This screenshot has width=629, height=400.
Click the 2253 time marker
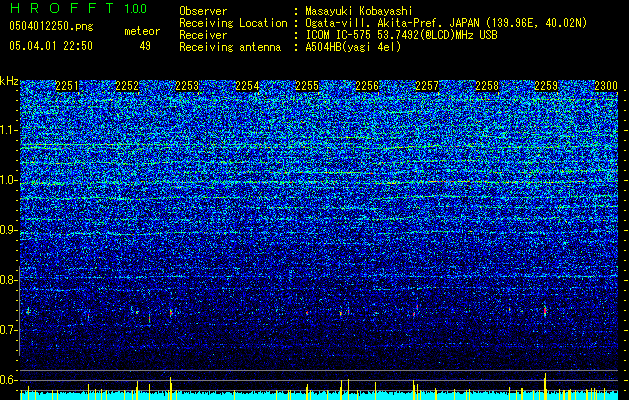pyautogui.click(x=187, y=86)
